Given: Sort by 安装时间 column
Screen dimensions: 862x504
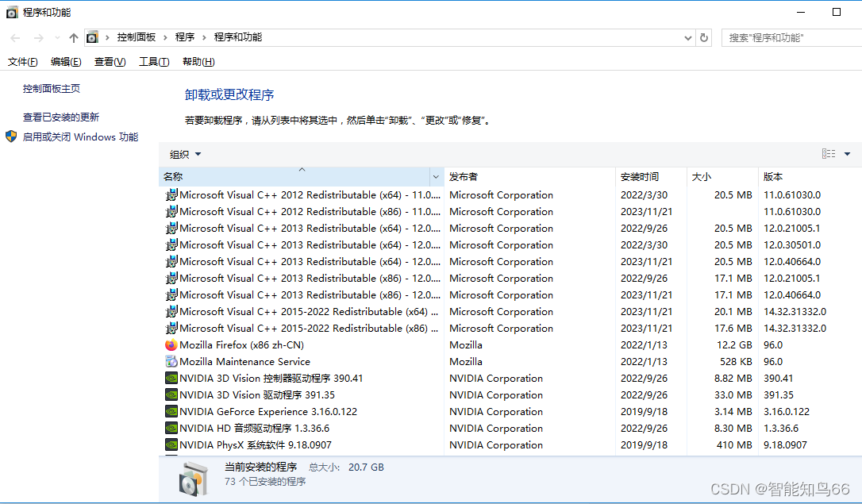Looking at the screenshot, I should [x=651, y=177].
